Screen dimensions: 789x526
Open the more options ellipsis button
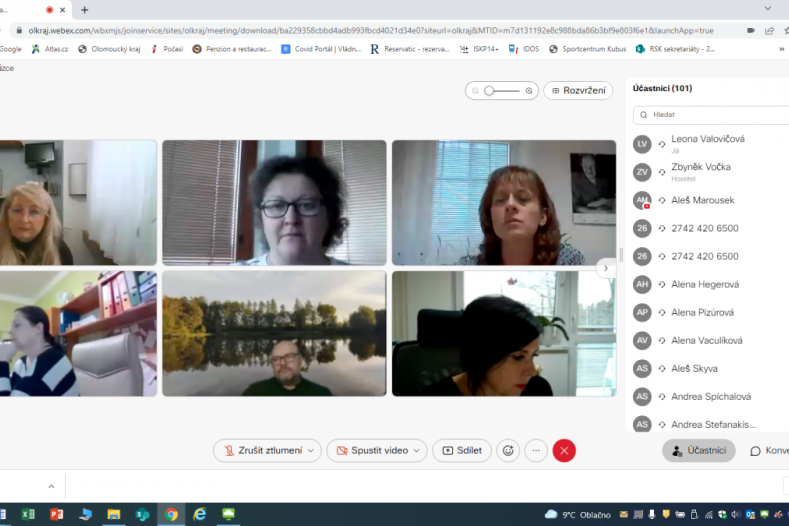tap(536, 451)
